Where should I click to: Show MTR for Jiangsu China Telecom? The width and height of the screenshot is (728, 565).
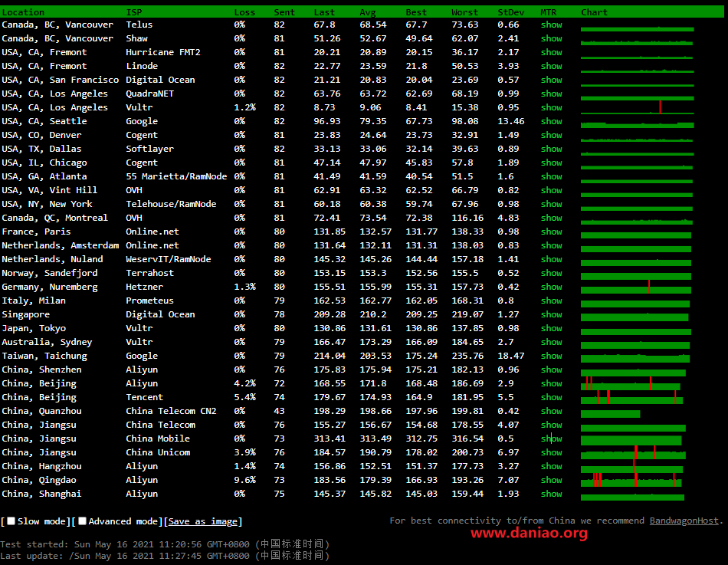tap(552, 425)
